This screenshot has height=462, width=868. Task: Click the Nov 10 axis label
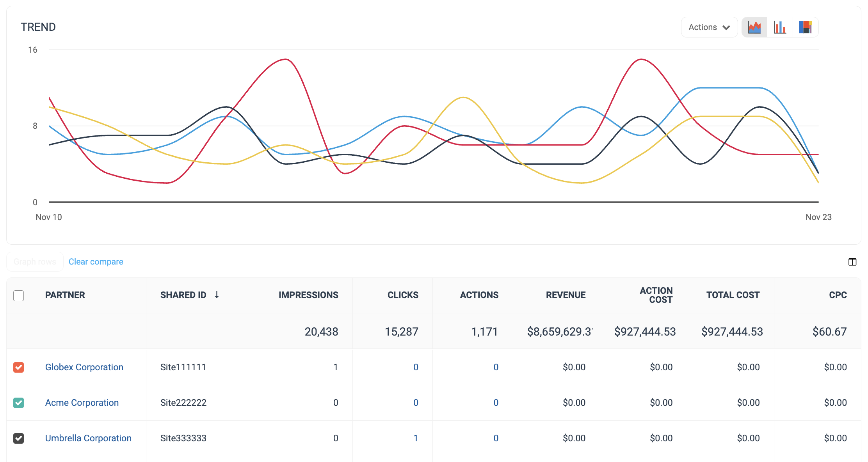pos(49,217)
